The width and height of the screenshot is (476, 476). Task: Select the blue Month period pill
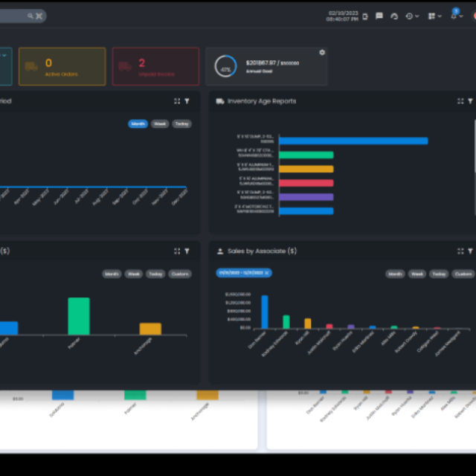point(138,124)
